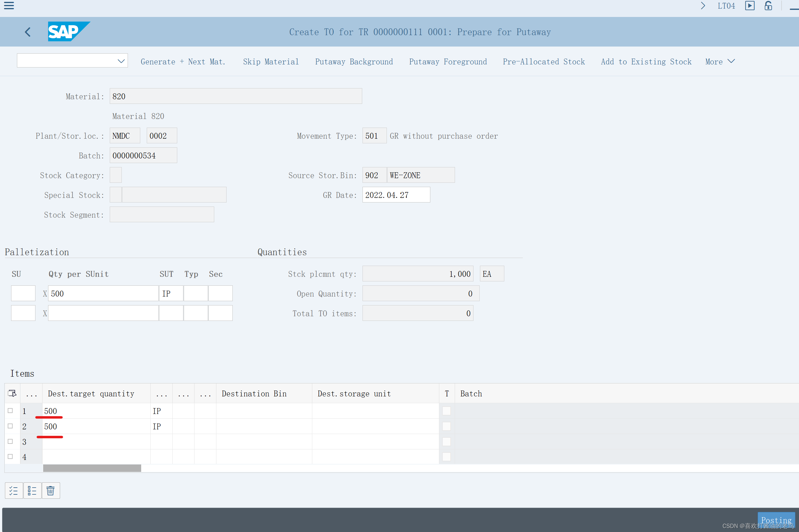Select the Skip Material menu option
Screen dimensions: 799x532
click(271, 61)
